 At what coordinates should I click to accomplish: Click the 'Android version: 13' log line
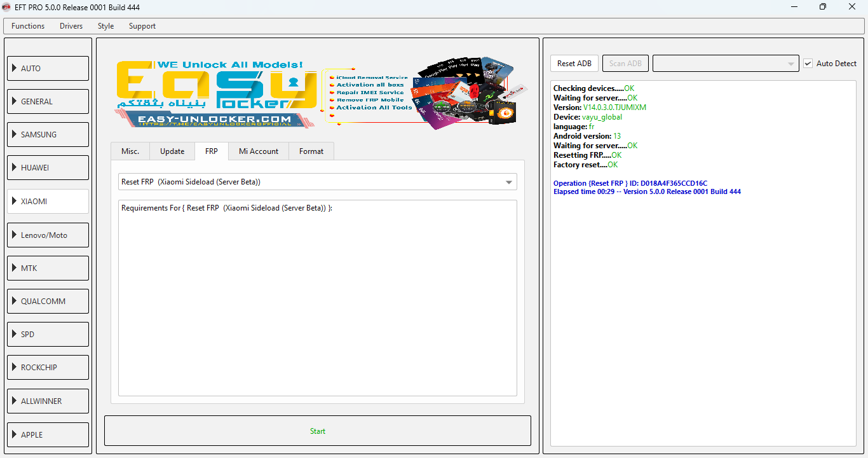coord(587,136)
